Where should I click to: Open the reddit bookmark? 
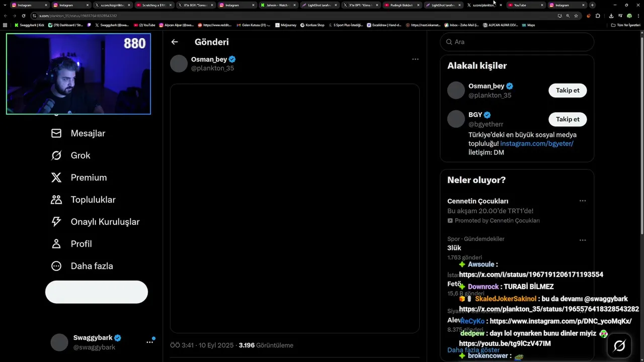click(x=214, y=25)
